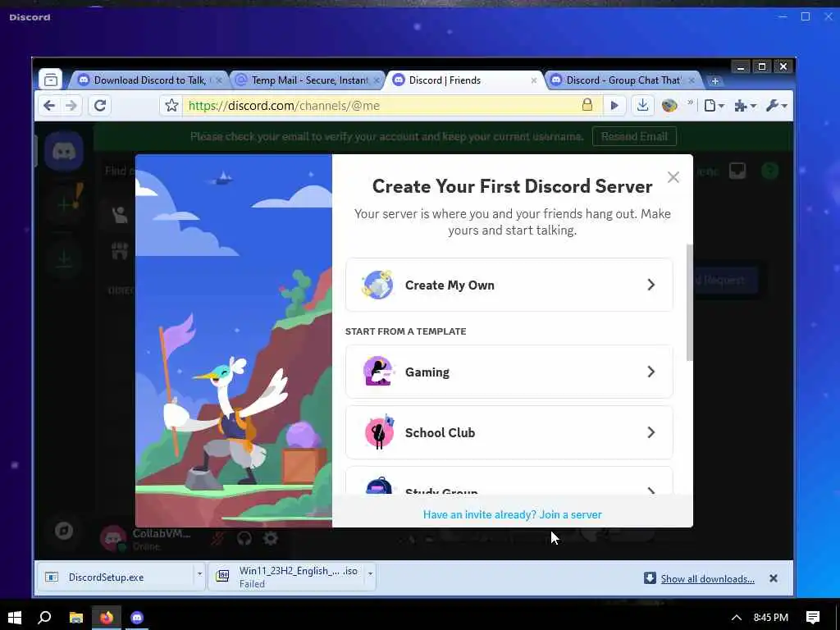The width and height of the screenshot is (840, 630).
Task: Click Resend Email button
Action: coord(634,136)
